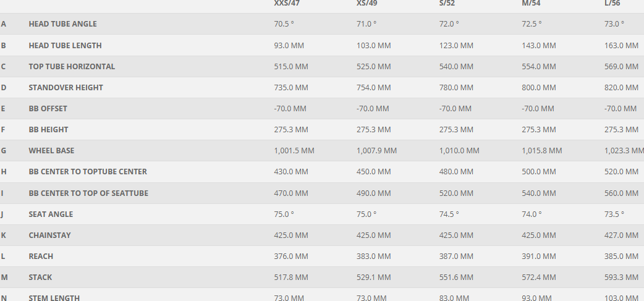Screen dimensions: 644x301
Task: Click the 593.3 MM stack value
Action: (x=621, y=278)
